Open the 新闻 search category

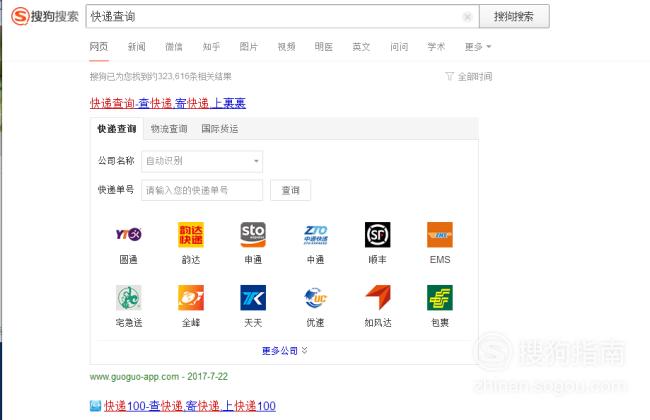click(x=136, y=46)
